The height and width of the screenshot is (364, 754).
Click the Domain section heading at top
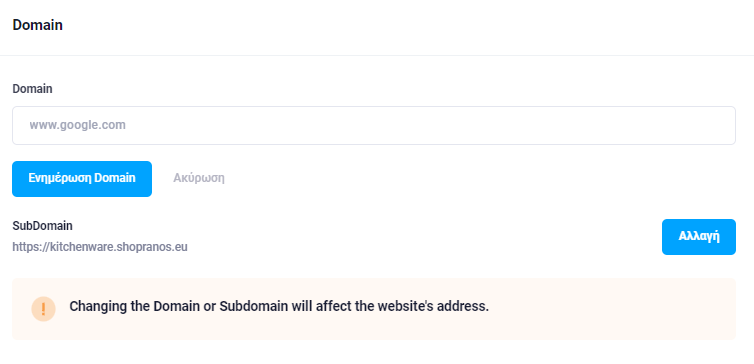tap(38, 25)
